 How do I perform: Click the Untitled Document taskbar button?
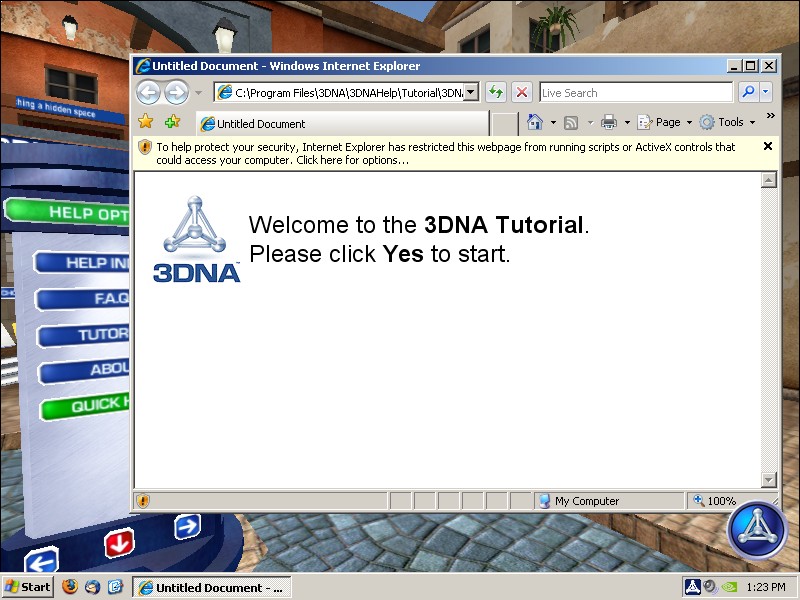(x=212, y=588)
